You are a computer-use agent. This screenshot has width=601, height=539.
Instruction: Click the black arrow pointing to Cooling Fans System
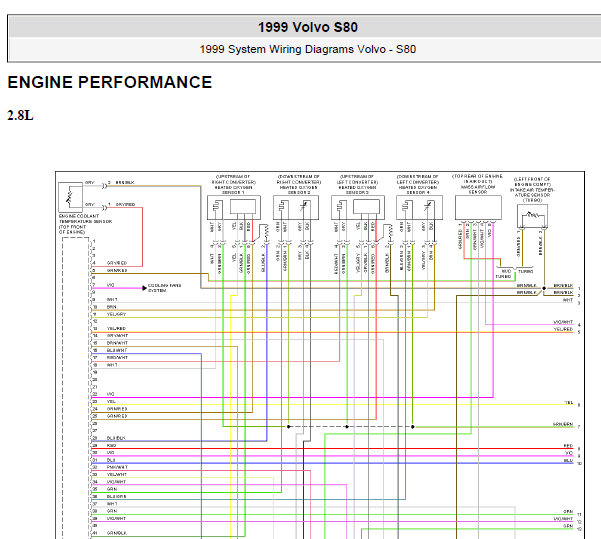tap(145, 288)
